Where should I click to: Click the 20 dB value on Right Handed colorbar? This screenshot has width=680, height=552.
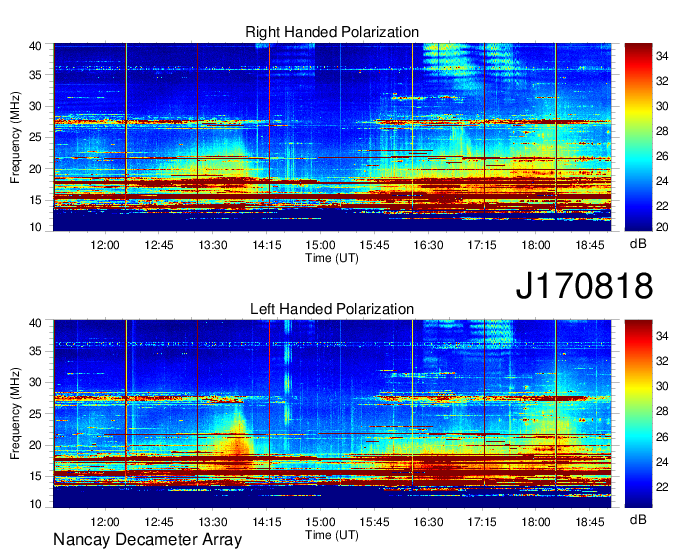click(x=662, y=227)
